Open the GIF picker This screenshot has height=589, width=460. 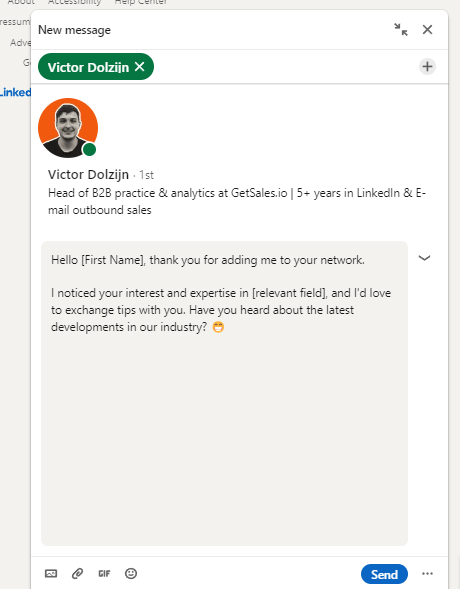pos(104,574)
